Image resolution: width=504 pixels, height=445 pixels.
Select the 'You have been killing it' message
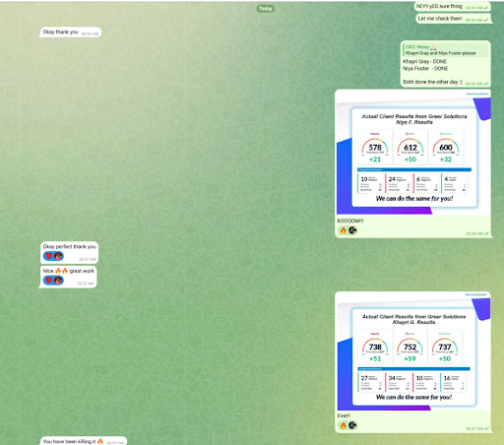pyautogui.click(x=84, y=441)
